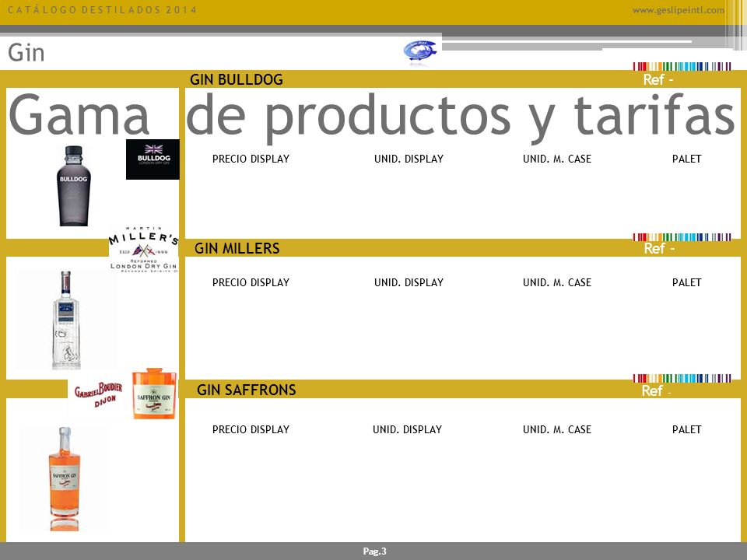The image size is (747, 560).
Task: Click the Bulldog London Dry Gin logo
Action: tap(153, 159)
